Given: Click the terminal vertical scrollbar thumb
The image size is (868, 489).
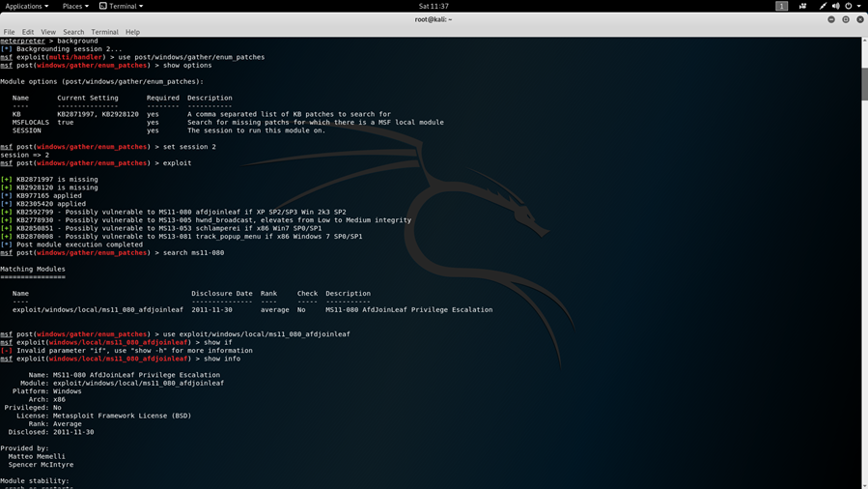Looking at the screenshot, I should click(x=864, y=84).
